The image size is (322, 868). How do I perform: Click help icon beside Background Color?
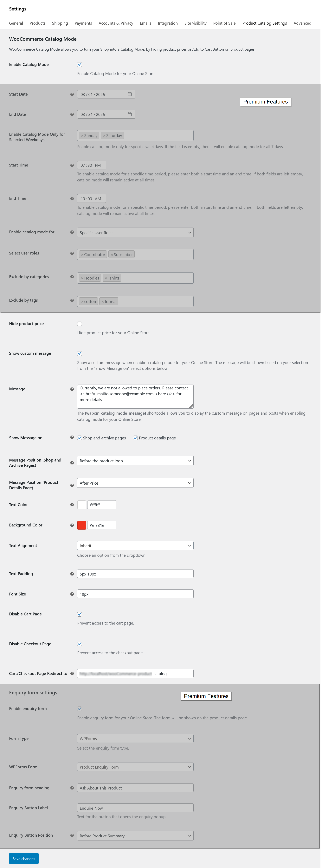tap(72, 525)
